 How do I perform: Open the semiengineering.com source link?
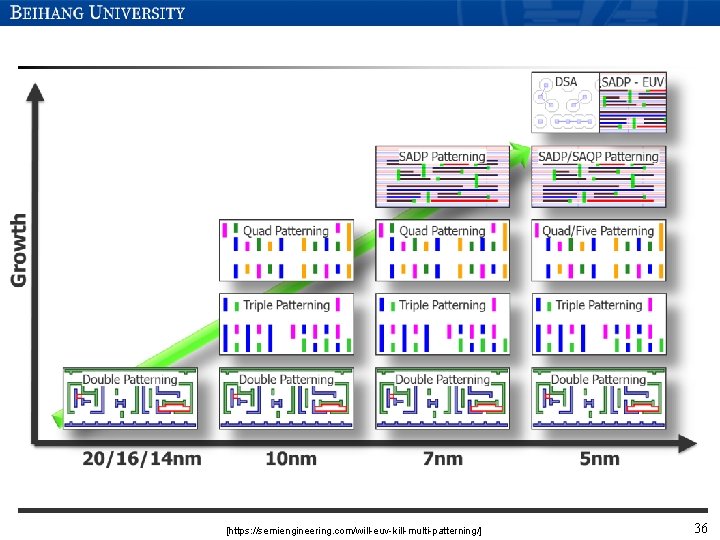click(354, 531)
